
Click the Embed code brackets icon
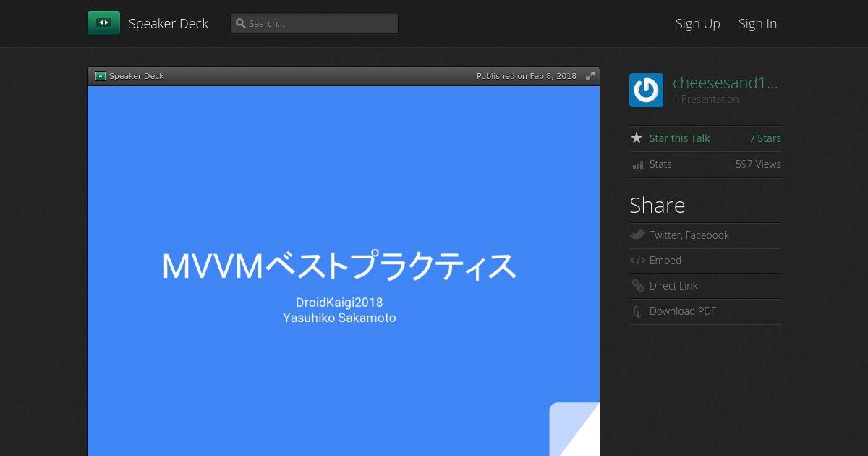(x=637, y=261)
